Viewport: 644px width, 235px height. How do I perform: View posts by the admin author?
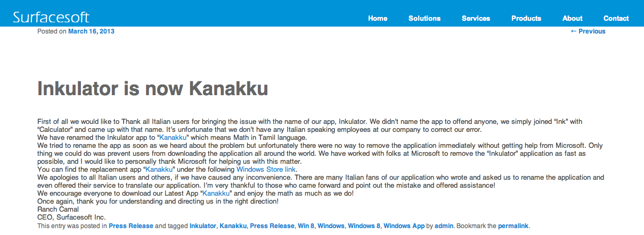[444, 226]
